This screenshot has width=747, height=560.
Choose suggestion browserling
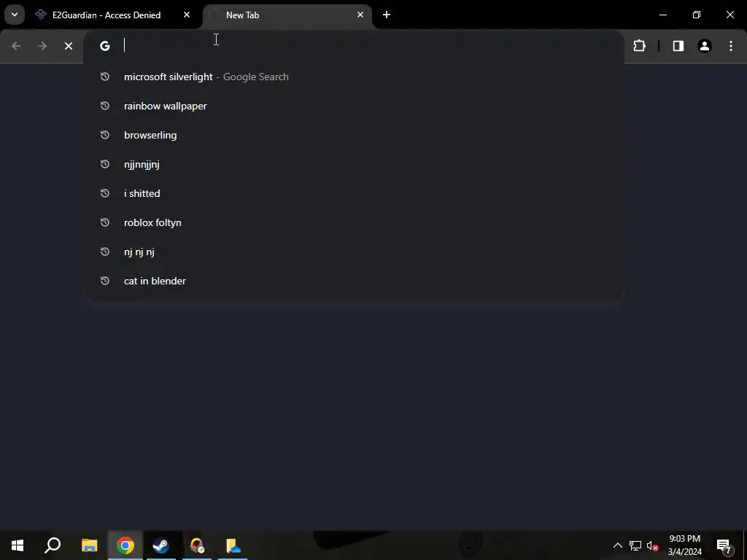[x=354, y=135]
